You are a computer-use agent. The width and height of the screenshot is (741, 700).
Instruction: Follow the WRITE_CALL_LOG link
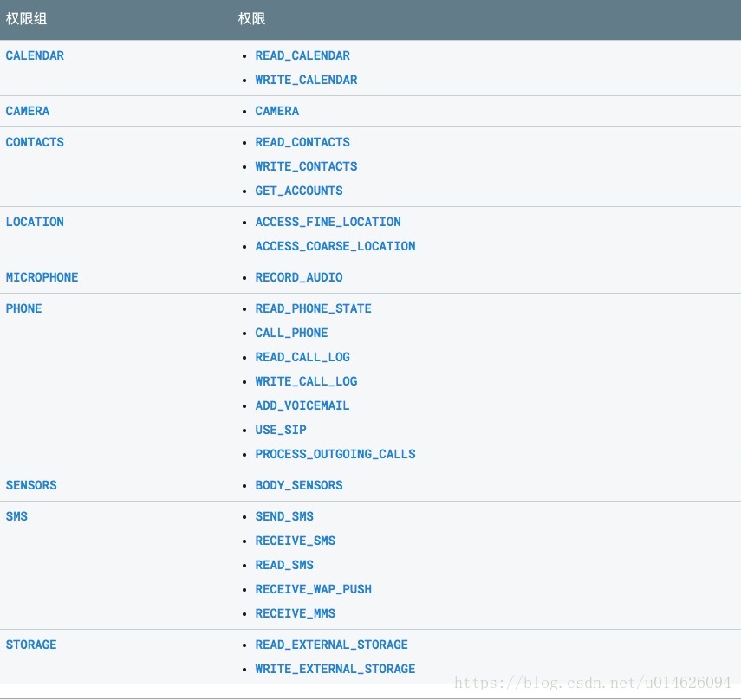tap(306, 381)
